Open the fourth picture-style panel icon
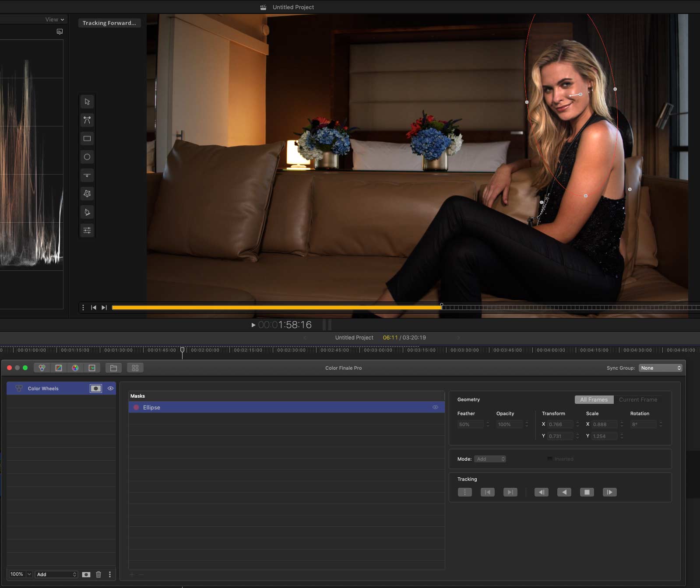 [92, 368]
